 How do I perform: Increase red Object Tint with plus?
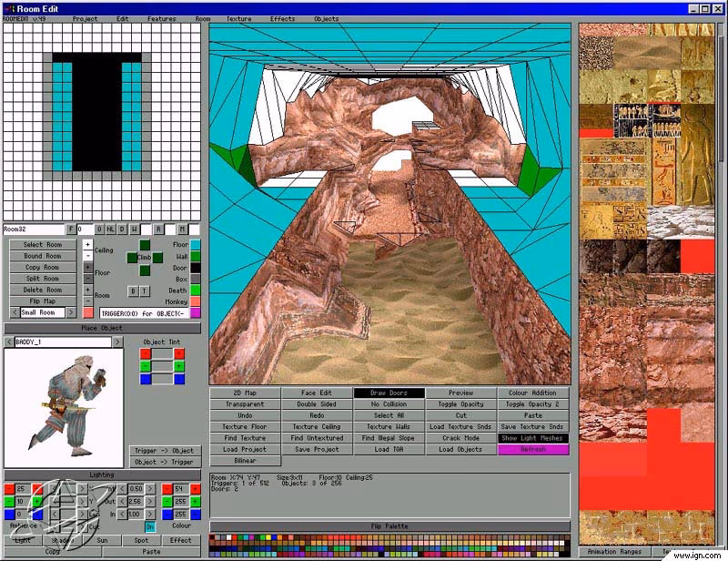pos(179,353)
